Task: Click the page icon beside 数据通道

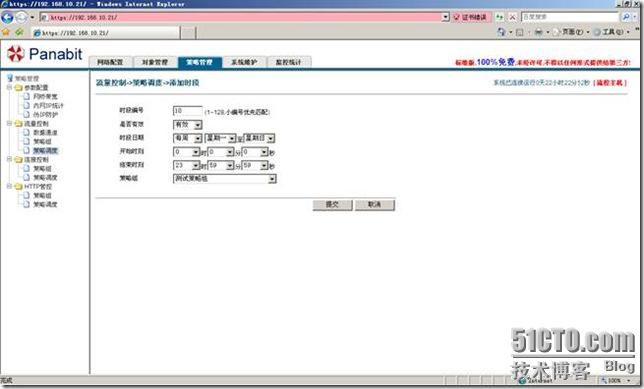Action: point(27,132)
